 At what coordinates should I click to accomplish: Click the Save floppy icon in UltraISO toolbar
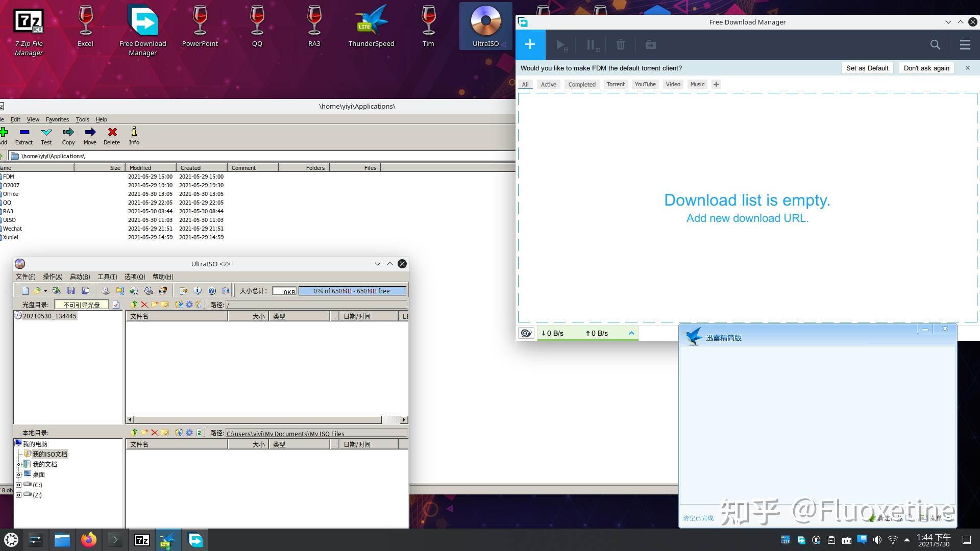coord(71,291)
